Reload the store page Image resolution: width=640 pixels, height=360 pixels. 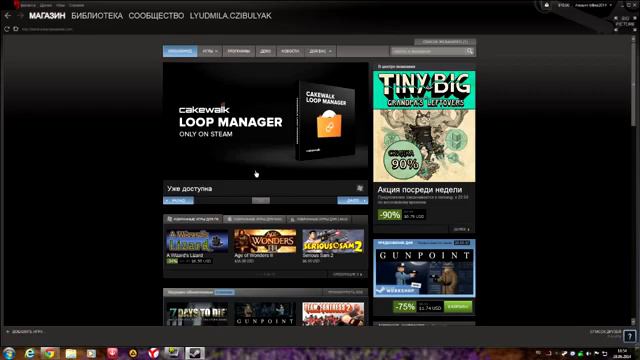point(7,29)
